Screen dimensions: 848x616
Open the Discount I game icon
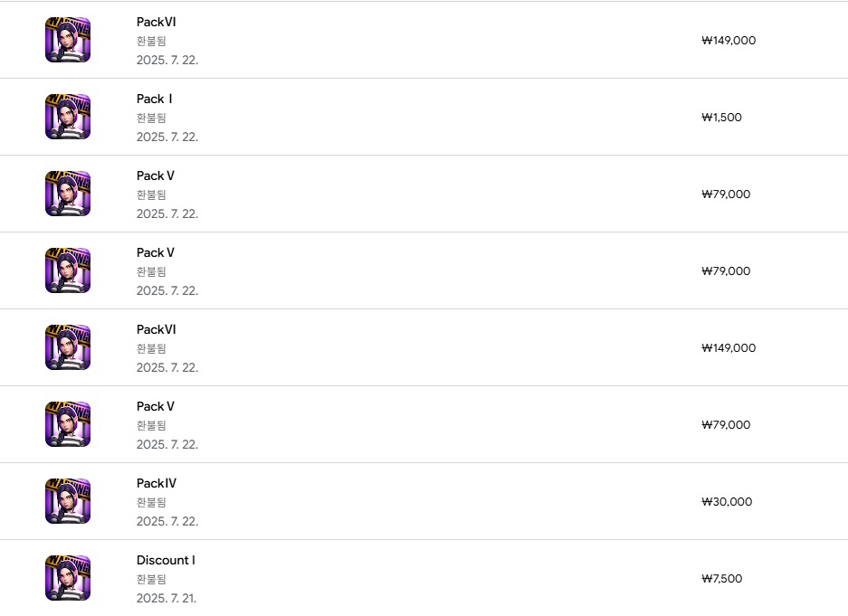[68, 578]
